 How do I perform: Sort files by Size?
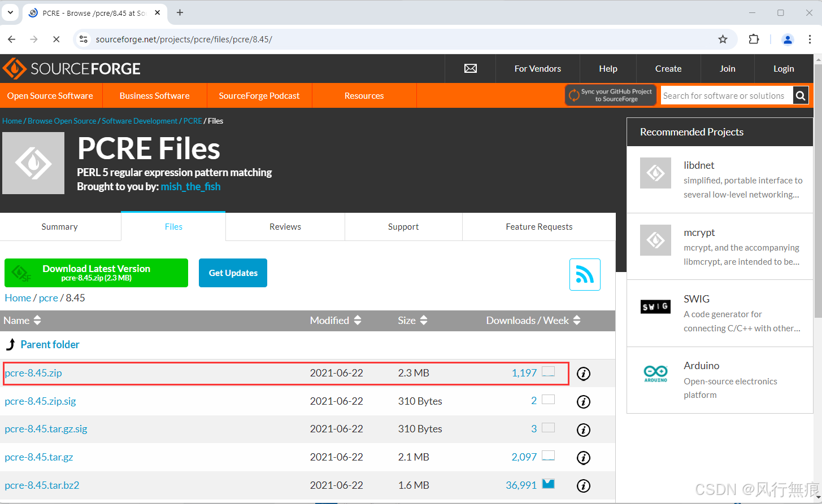click(x=412, y=320)
